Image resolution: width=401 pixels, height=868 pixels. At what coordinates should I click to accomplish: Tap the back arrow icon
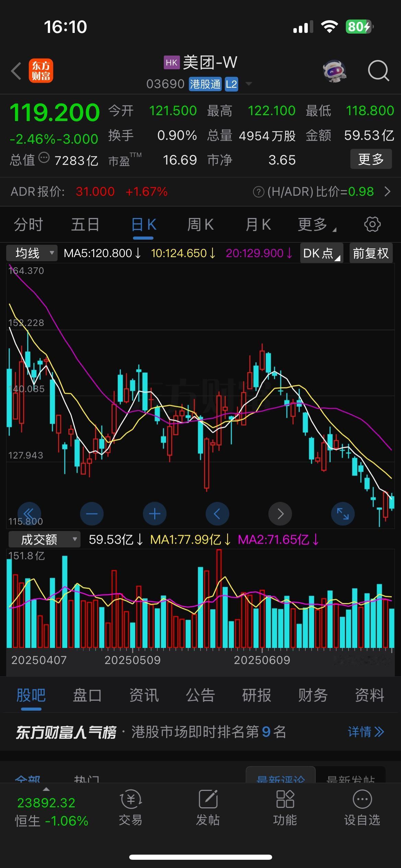[16, 71]
